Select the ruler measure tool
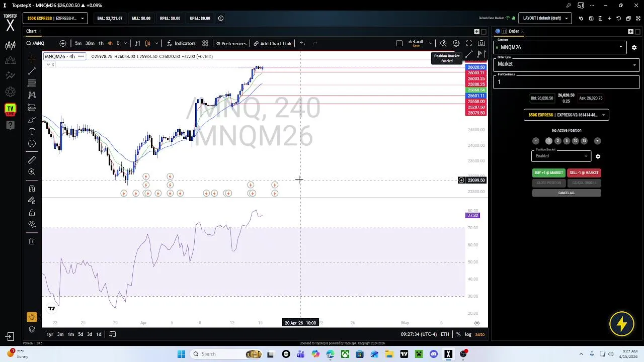644x362 pixels. pos(32,160)
